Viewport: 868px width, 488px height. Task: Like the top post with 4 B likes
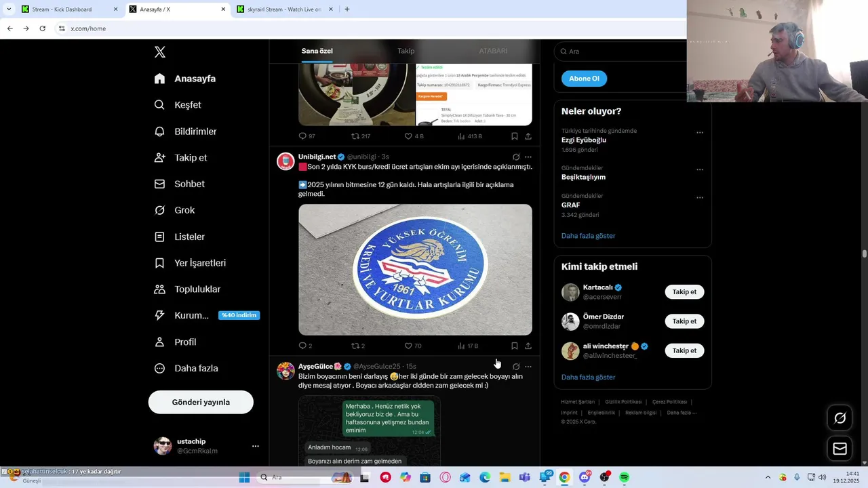coord(414,136)
